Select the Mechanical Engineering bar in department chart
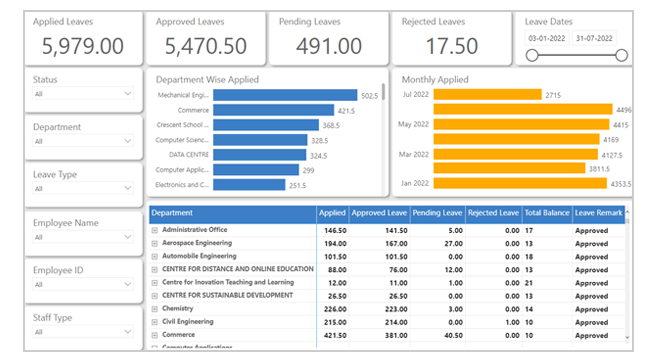Viewport: 650px width, 360px height. [x=285, y=95]
